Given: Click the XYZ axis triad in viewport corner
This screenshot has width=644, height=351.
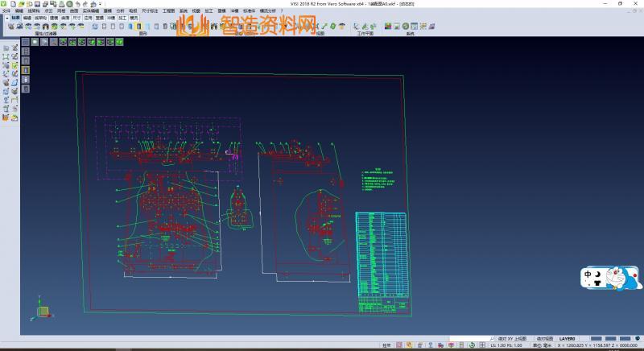Looking at the screenshot, I should (x=41, y=309).
